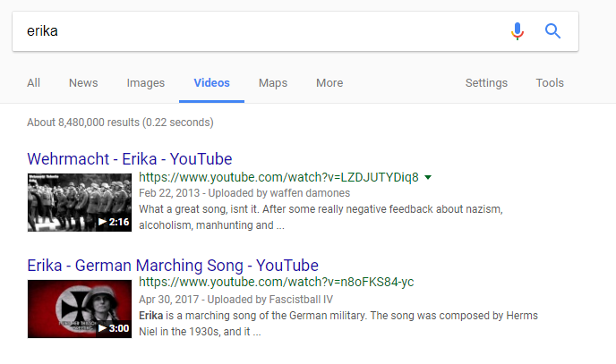The image size is (616, 364).
Task: Open the Tools options
Action: [x=550, y=83]
